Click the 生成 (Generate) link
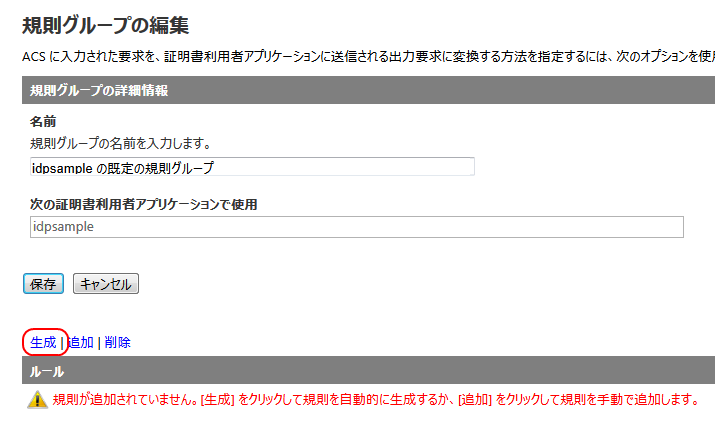This screenshot has height=435, width=715. click(x=43, y=342)
